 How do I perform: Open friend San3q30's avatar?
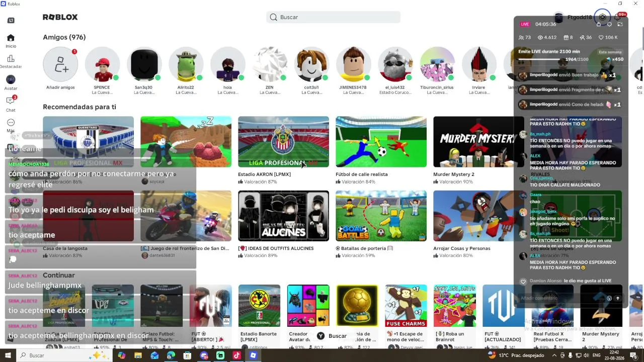click(x=144, y=64)
